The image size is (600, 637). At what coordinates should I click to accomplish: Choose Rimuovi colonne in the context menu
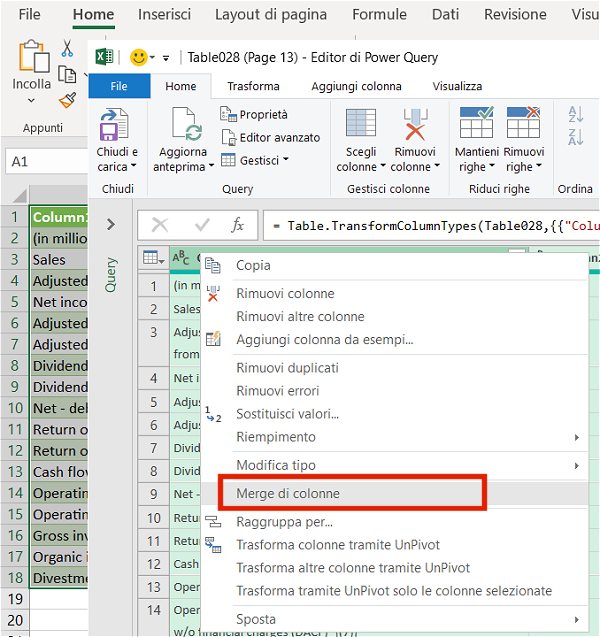click(395, 293)
